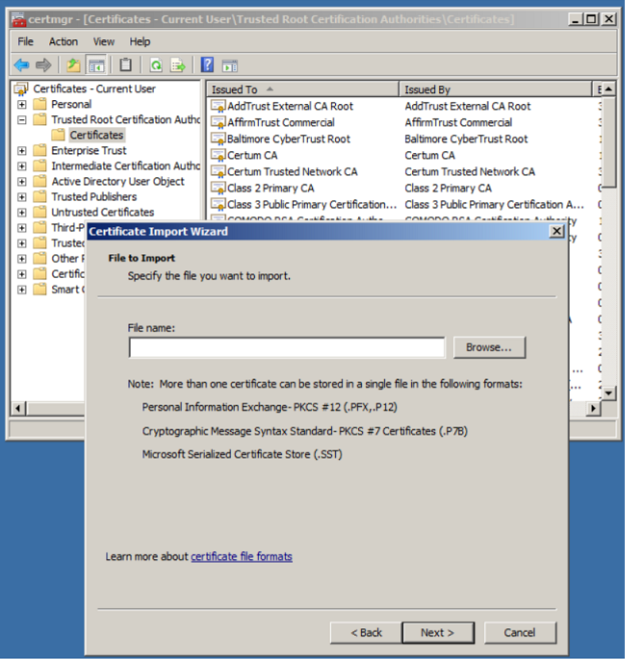Click the certmgr title bar app icon
Image resolution: width=644 pixels, height=659 pixels.
[x=18, y=19]
